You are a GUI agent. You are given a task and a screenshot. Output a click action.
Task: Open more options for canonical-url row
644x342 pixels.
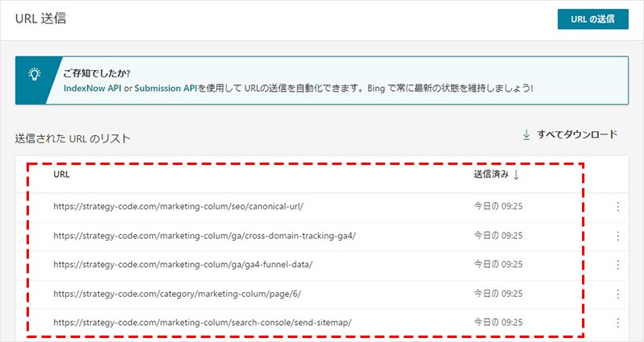click(x=617, y=207)
